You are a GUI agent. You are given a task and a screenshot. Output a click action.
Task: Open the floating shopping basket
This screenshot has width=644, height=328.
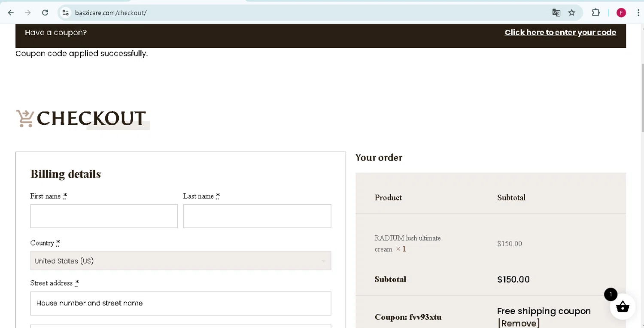623,307
